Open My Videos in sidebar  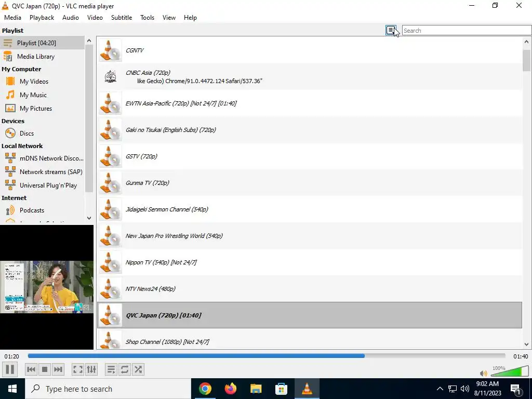[x=42, y=82]
